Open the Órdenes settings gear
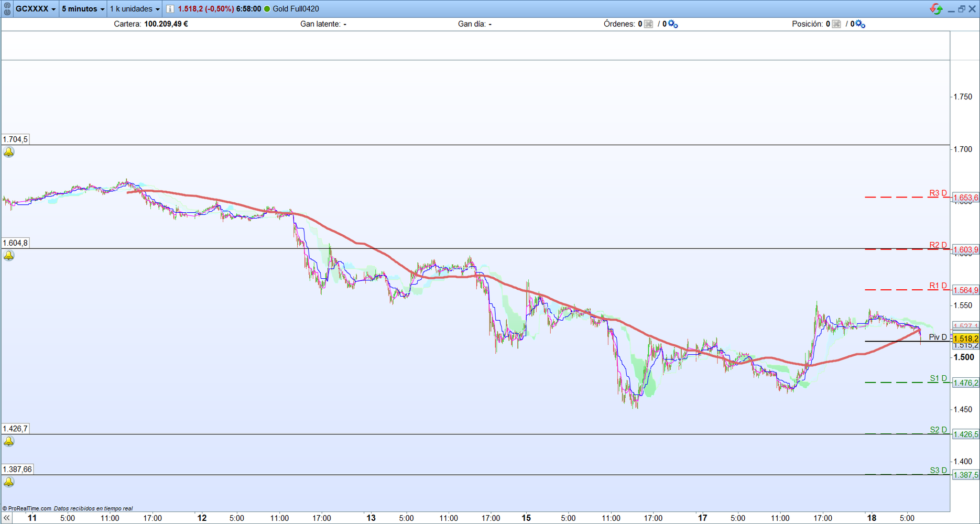980x524 pixels. [673, 24]
